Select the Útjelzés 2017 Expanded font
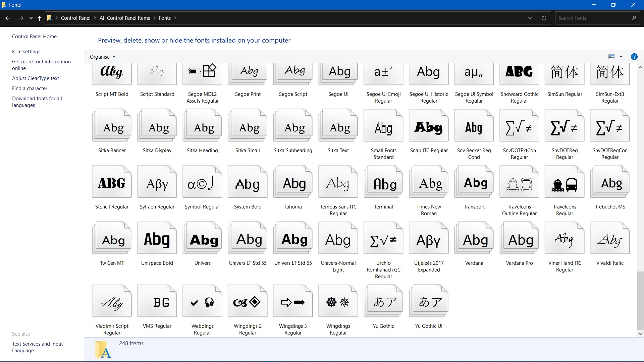The height and width of the screenshot is (362, 644). click(429, 238)
